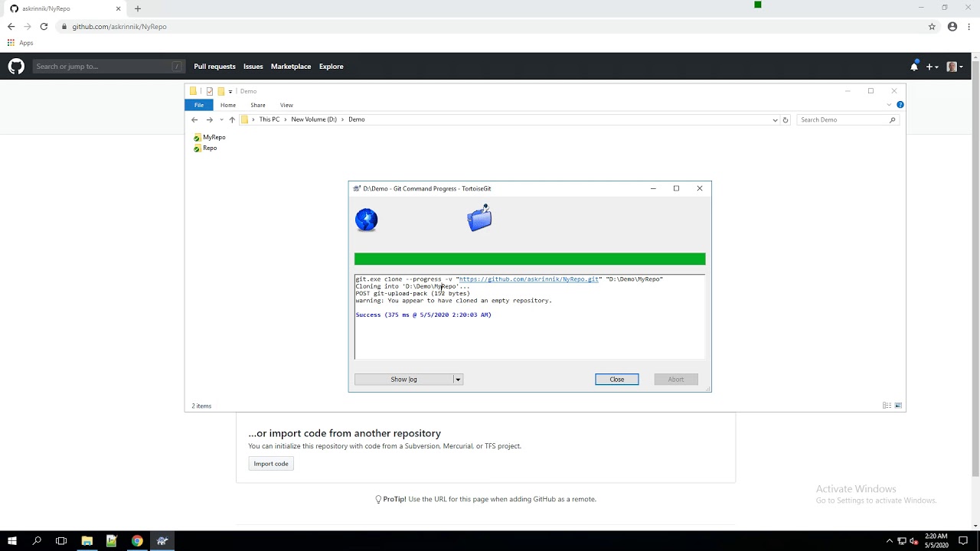Viewport: 980px width, 551px height.
Task: Open Chrome Apps shortcut
Action: tap(21, 43)
